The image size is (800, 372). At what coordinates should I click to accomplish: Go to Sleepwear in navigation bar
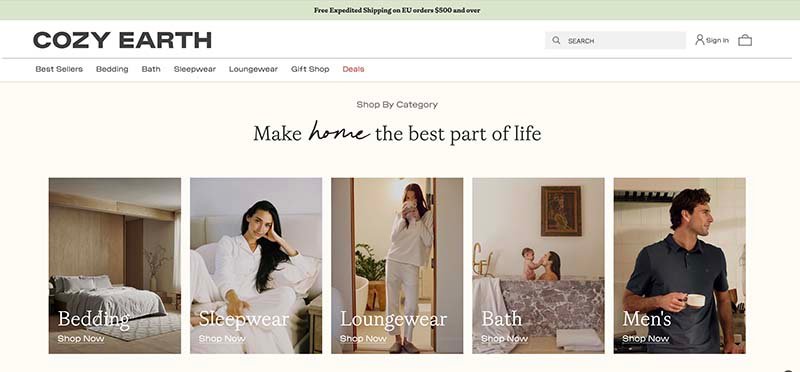pos(195,69)
